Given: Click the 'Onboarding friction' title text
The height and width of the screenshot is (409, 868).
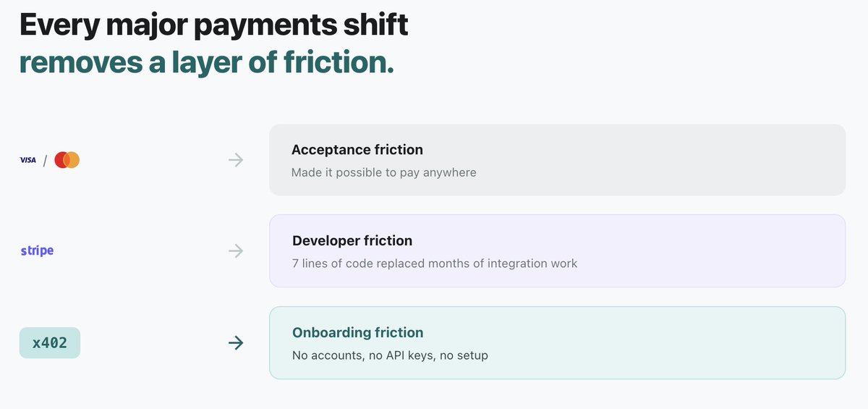Looking at the screenshot, I should [358, 332].
